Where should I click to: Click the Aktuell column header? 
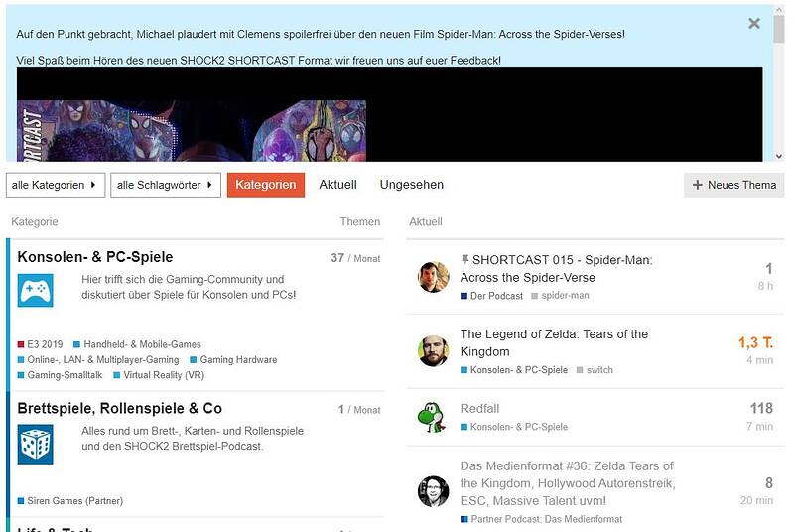pyautogui.click(x=426, y=221)
